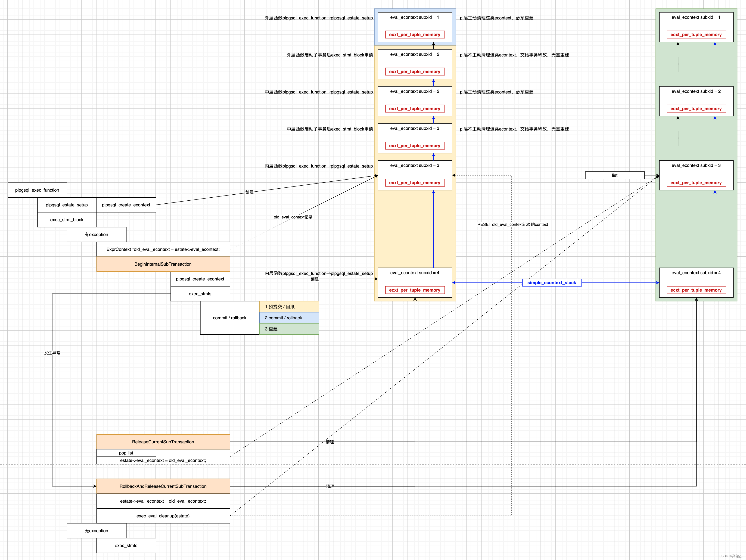Click the exec_stmt_block box
The height and width of the screenshot is (560, 746).
click(67, 220)
